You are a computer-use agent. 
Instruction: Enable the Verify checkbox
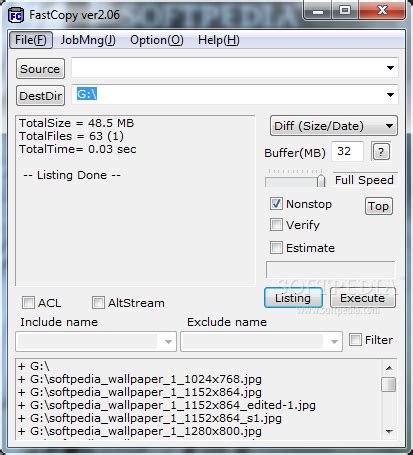coord(276,225)
